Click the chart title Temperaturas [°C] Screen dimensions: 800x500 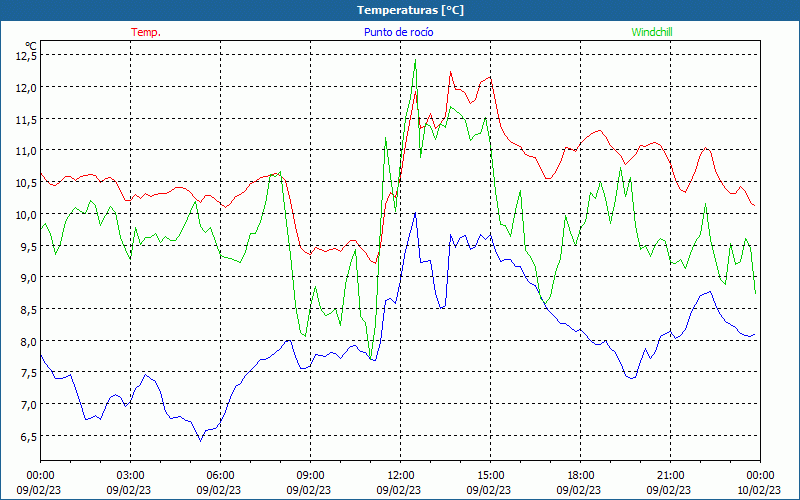pyautogui.click(x=410, y=10)
